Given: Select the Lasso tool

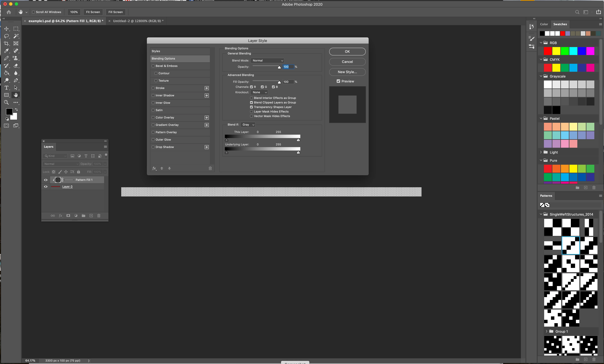Looking at the screenshot, I should pos(6,36).
